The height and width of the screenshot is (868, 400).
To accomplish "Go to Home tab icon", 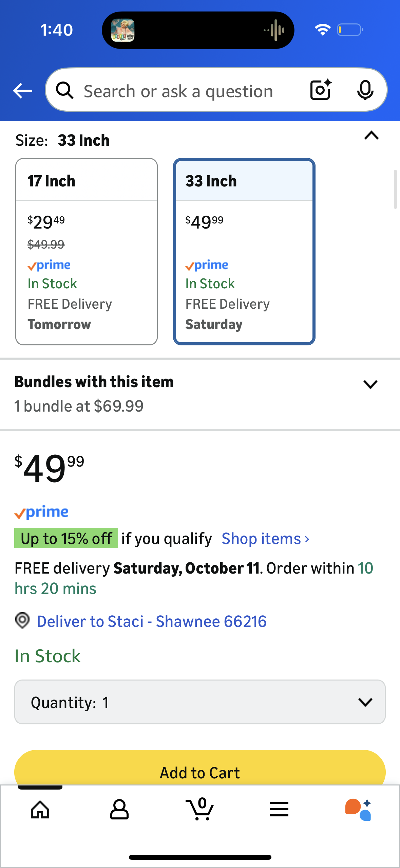I will click(40, 810).
